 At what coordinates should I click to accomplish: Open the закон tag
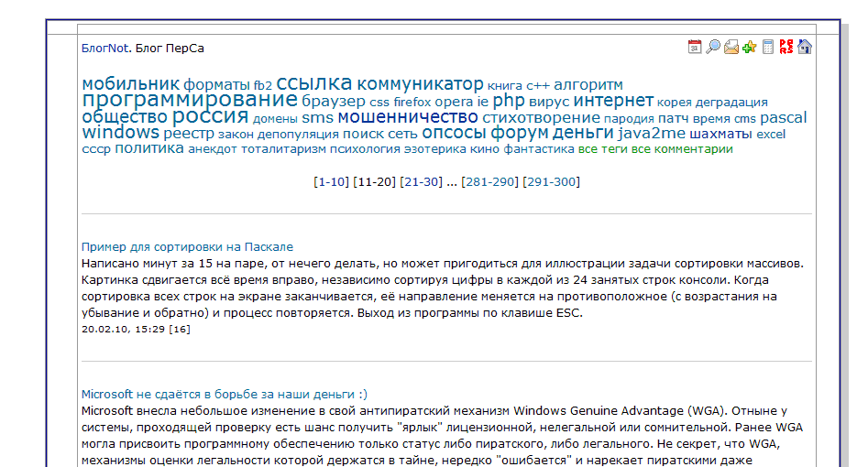click(x=236, y=135)
